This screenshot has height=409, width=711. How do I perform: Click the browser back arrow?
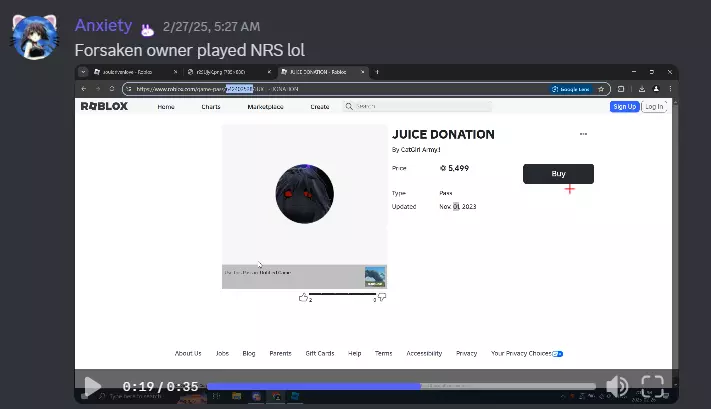point(84,89)
